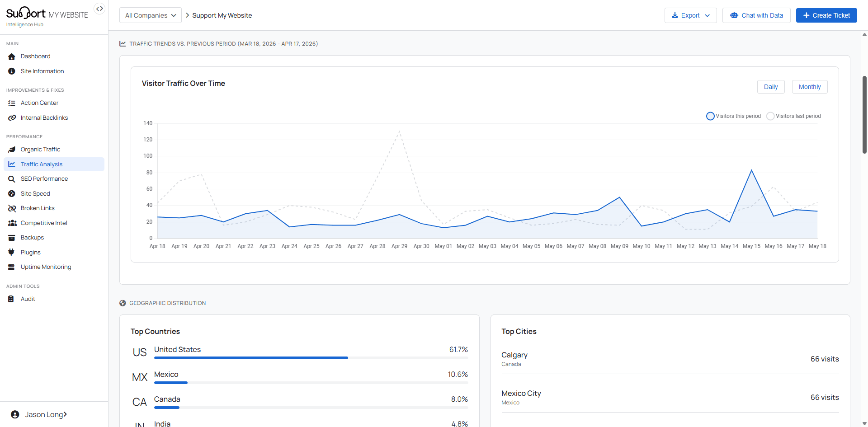The width and height of the screenshot is (868, 427).
Task: Click the Top Cities heading
Action: pos(519,332)
